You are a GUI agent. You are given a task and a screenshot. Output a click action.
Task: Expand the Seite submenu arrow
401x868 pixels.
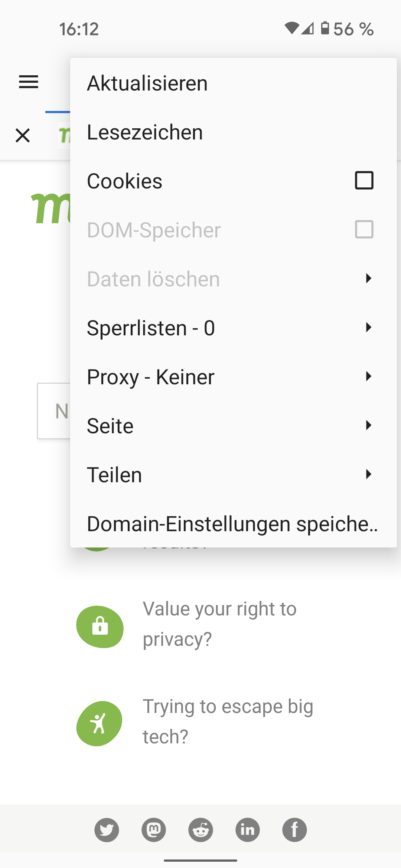pyautogui.click(x=368, y=425)
